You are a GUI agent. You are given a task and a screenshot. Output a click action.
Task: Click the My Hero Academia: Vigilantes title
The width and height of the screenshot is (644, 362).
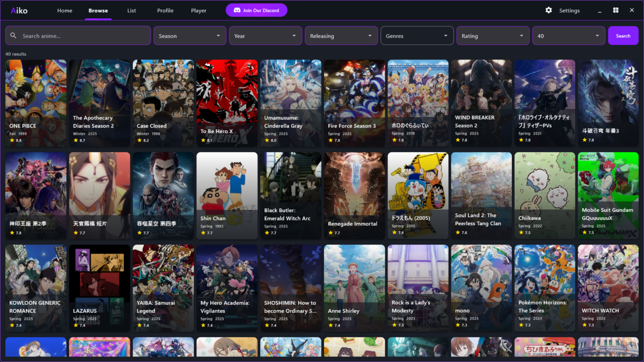coord(225,307)
